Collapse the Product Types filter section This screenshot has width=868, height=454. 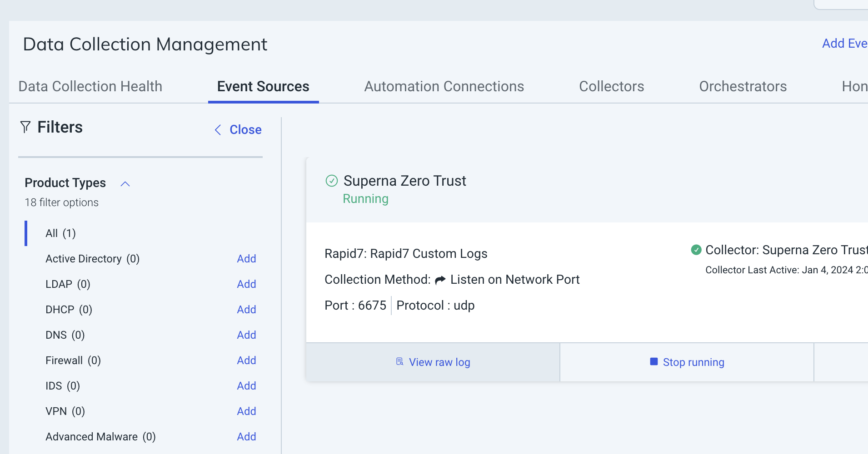[x=125, y=183]
